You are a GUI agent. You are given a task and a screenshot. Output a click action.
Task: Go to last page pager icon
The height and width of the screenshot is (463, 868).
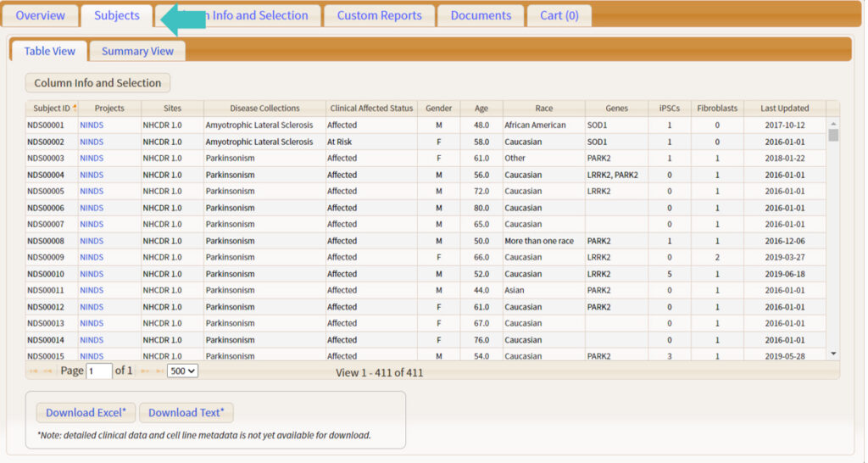pyautogui.click(x=159, y=371)
